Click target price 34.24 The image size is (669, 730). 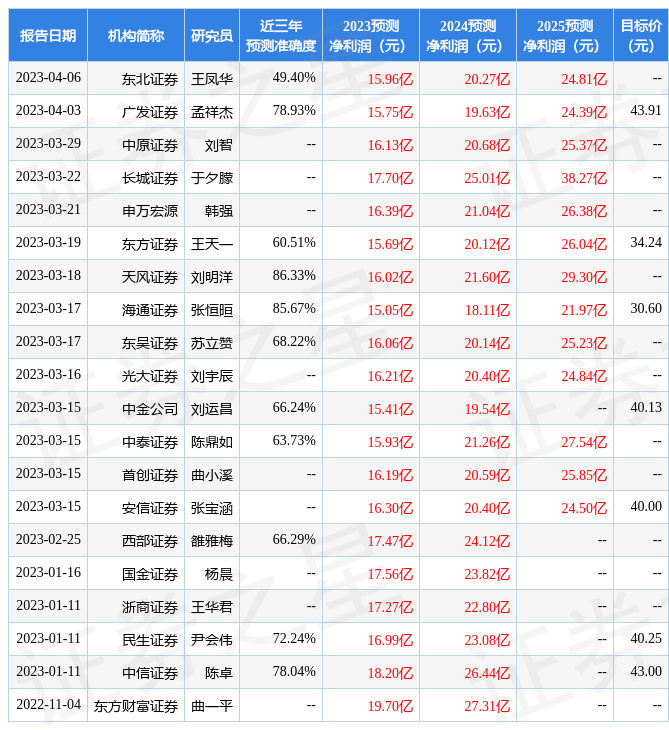coord(646,243)
